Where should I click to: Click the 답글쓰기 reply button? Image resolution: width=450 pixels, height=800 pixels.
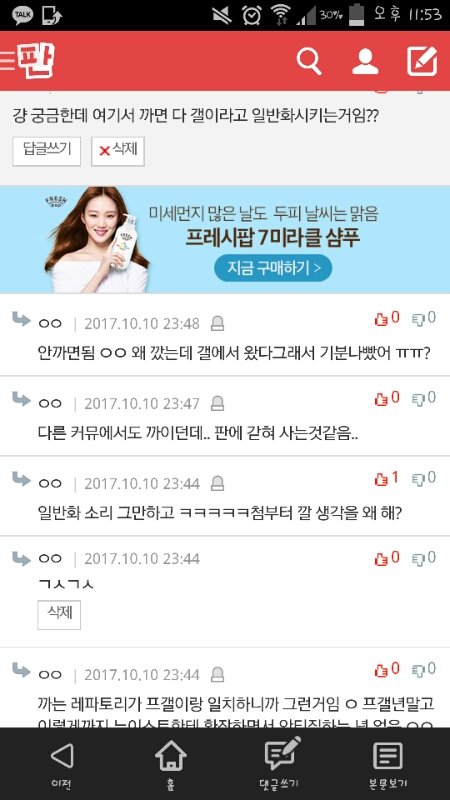click(46, 151)
